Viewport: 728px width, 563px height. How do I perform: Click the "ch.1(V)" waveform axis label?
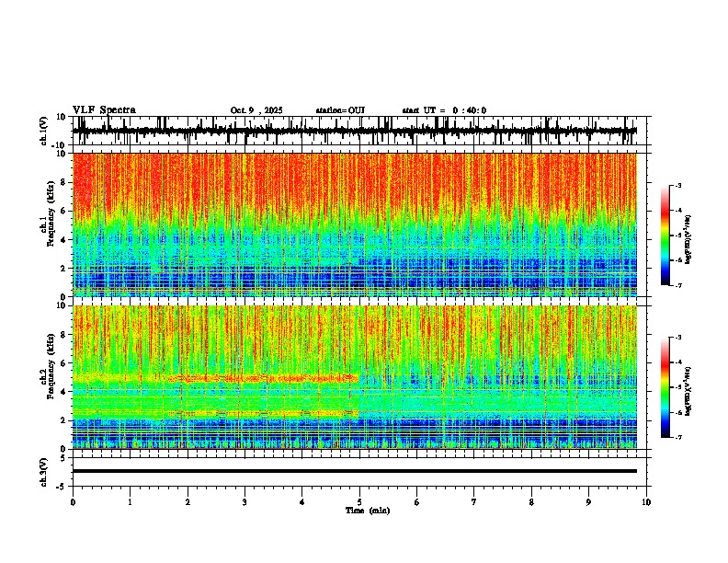coord(44,131)
